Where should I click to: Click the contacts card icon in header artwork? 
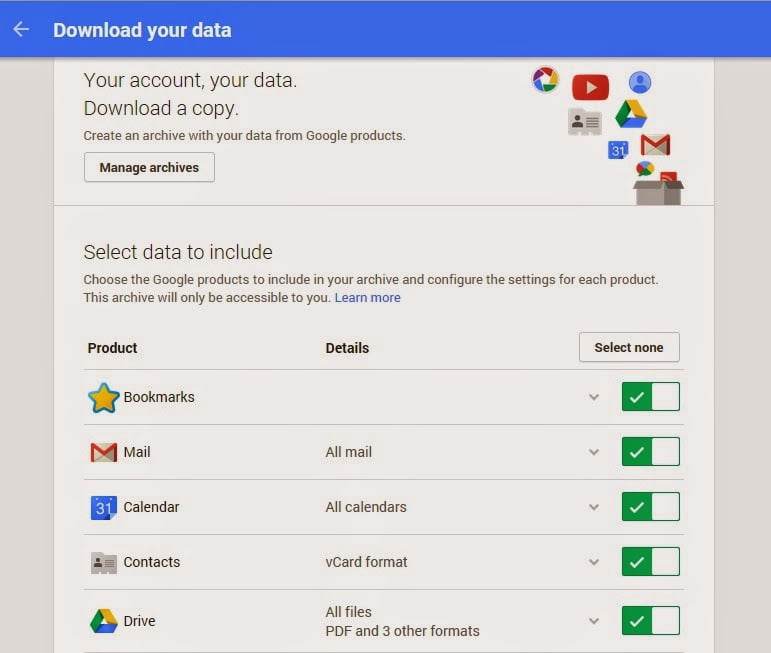585,121
